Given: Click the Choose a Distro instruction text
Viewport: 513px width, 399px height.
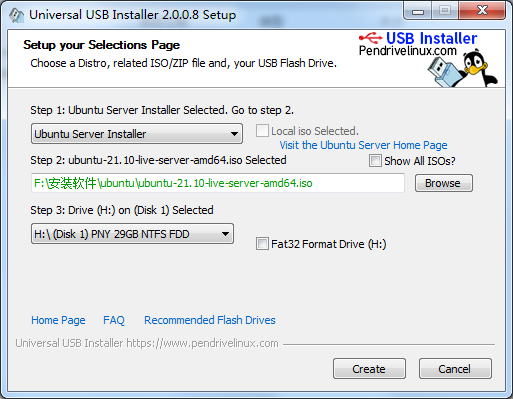Looking at the screenshot, I should (x=183, y=63).
